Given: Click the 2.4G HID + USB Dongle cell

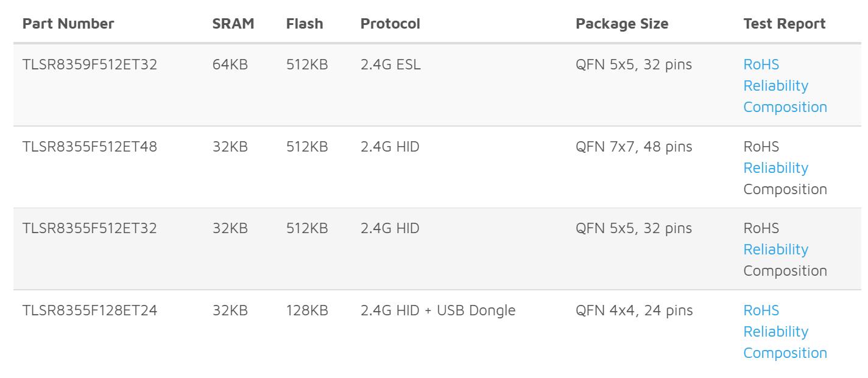Looking at the screenshot, I should point(438,310).
